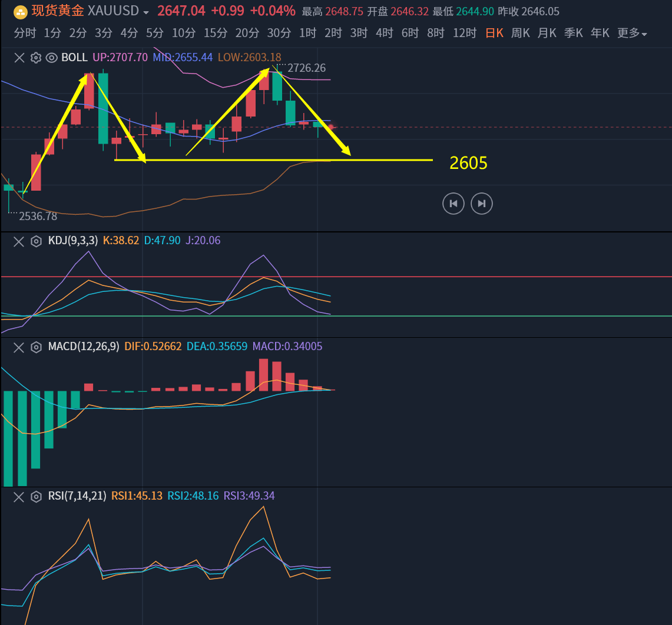Select the 2时 timeframe
Image resolution: width=672 pixels, height=625 pixels.
point(333,33)
